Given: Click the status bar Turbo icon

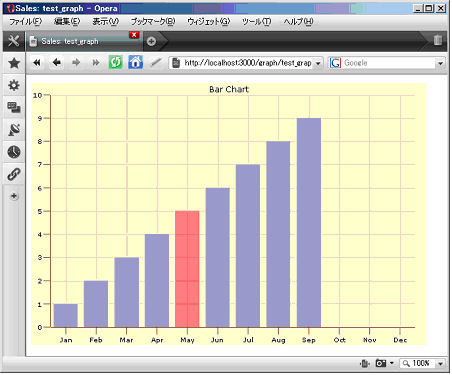Looking at the screenshot, I should [364, 363].
